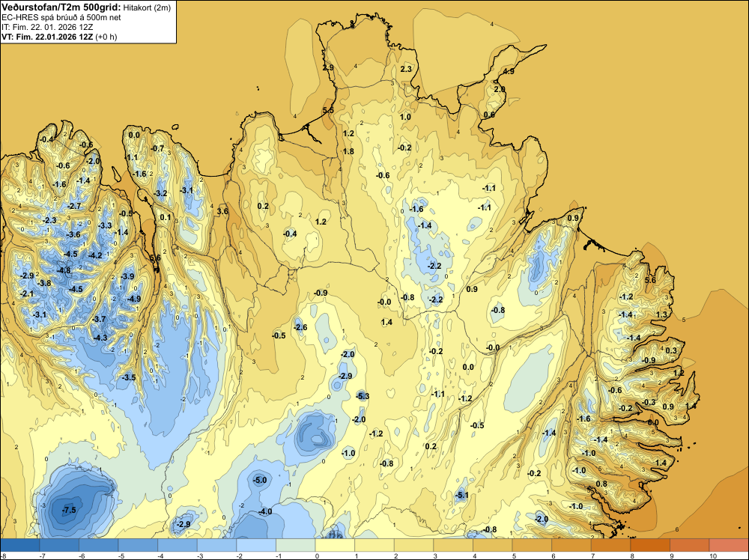Click the '-4.2' temperature value

95,255
